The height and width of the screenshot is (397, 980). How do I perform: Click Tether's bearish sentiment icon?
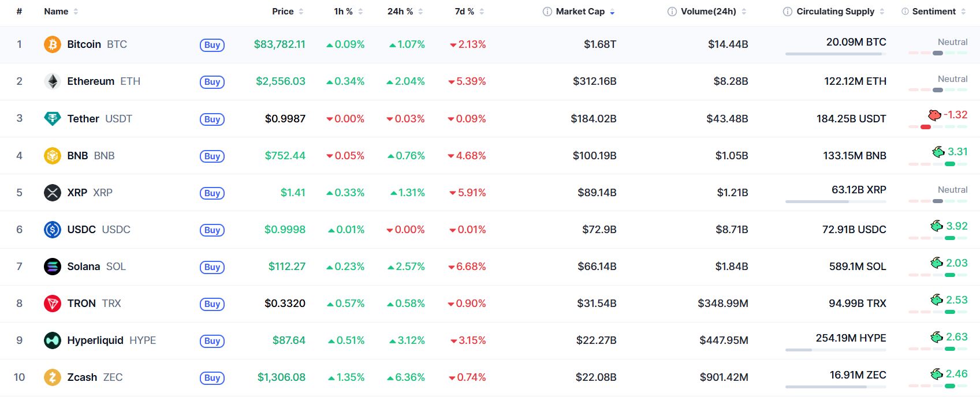pyautogui.click(x=934, y=115)
